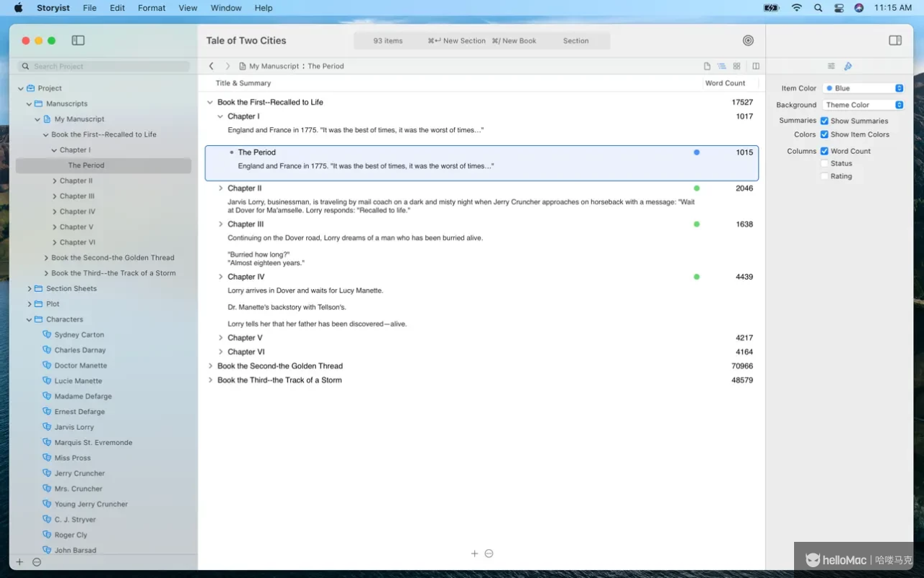Image resolution: width=924 pixels, height=578 pixels.
Task: Expand Chapter II in the outline
Action: tap(221, 188)
